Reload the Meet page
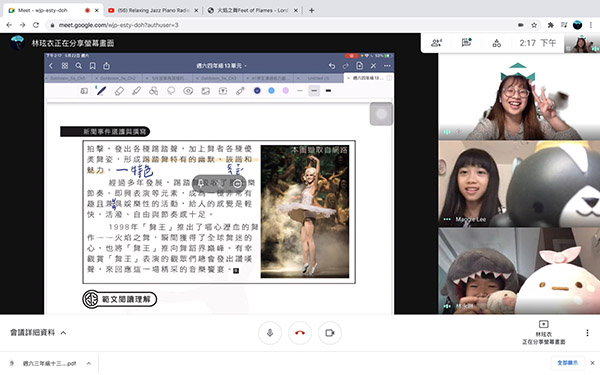Viewport: 600px width, 375px height. (x=36, y=25)
